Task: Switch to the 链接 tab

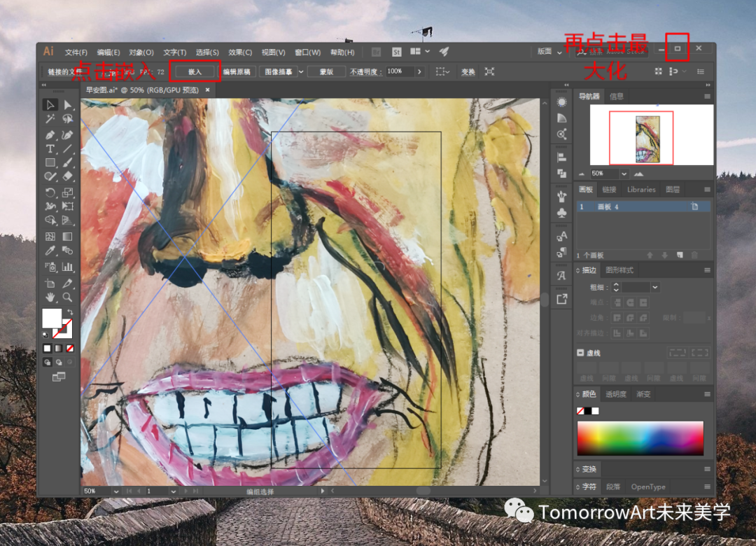Action: 609,190
